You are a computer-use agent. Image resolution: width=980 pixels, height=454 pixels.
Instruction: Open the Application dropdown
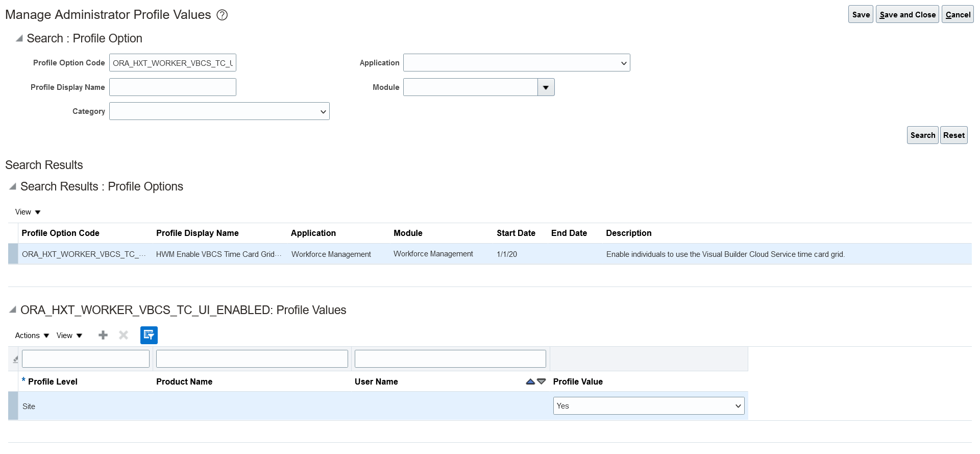tap(517, 63)
